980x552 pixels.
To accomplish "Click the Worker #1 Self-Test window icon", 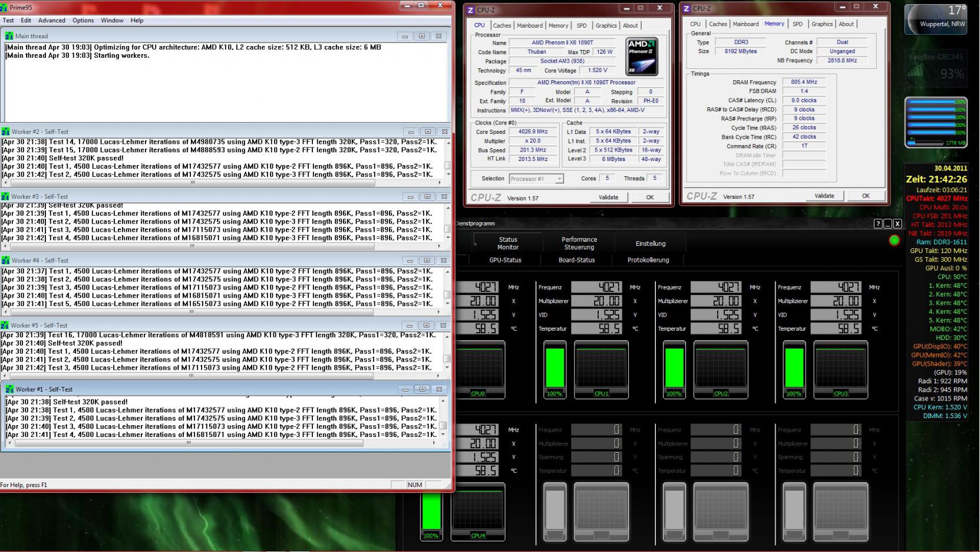I will click(9, 389).
